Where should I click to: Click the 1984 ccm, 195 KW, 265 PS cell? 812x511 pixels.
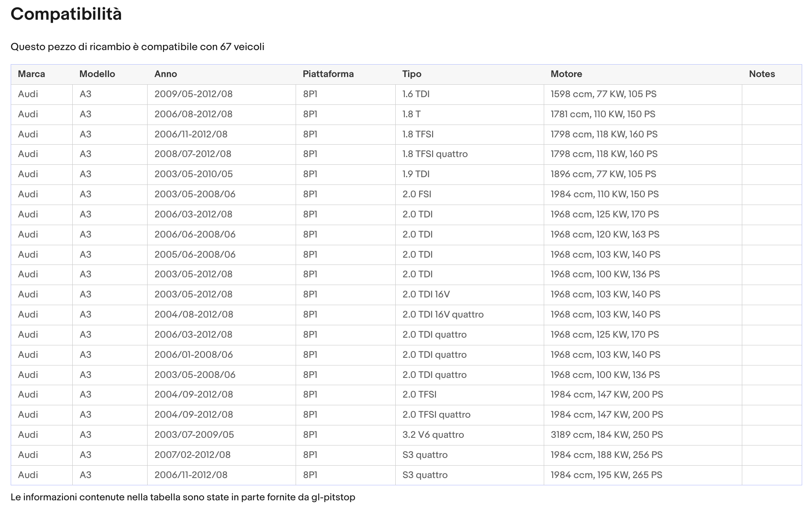click(606, 475)
